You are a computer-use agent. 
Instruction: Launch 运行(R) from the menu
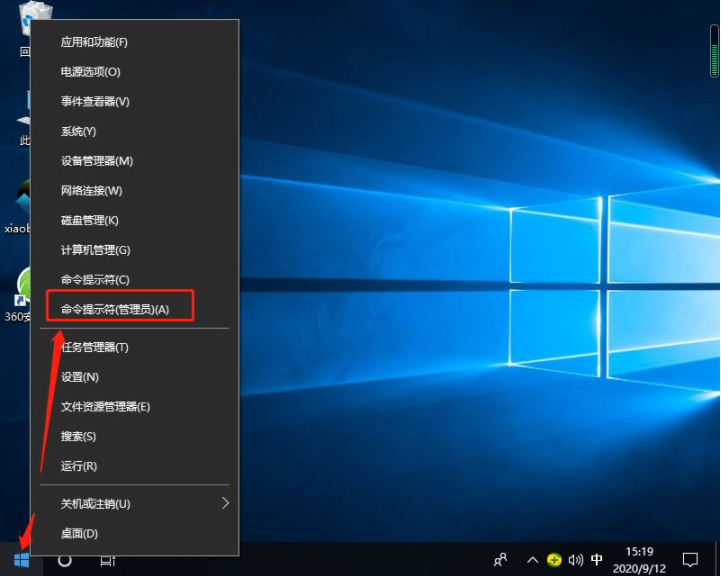(x=79, y=466)
